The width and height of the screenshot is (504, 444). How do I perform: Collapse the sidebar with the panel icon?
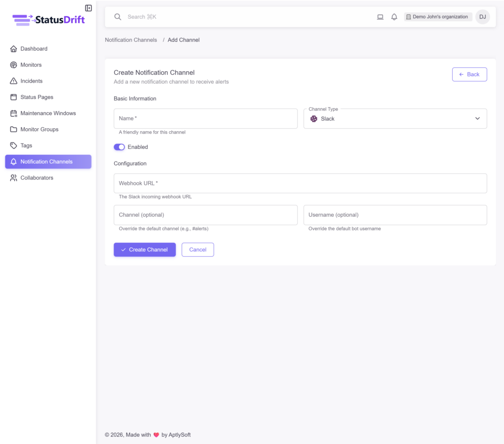pos(88,8)
